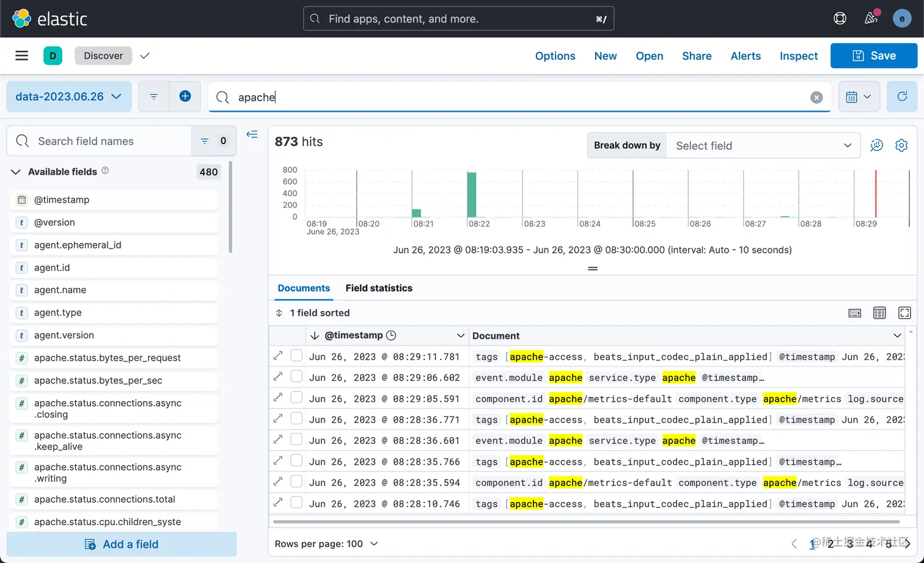Expand document at 08:29:11.781
924x563 pixels.
[278, 355]
